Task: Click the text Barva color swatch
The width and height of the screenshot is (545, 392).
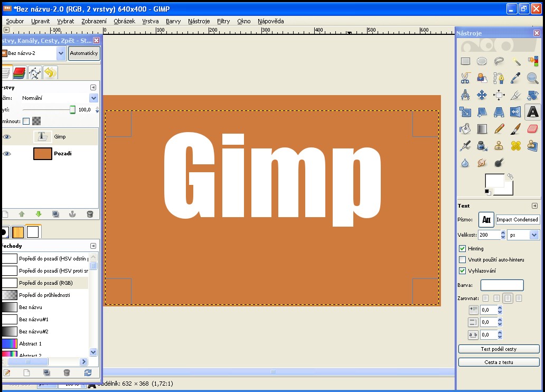Action: click(502, 285)
